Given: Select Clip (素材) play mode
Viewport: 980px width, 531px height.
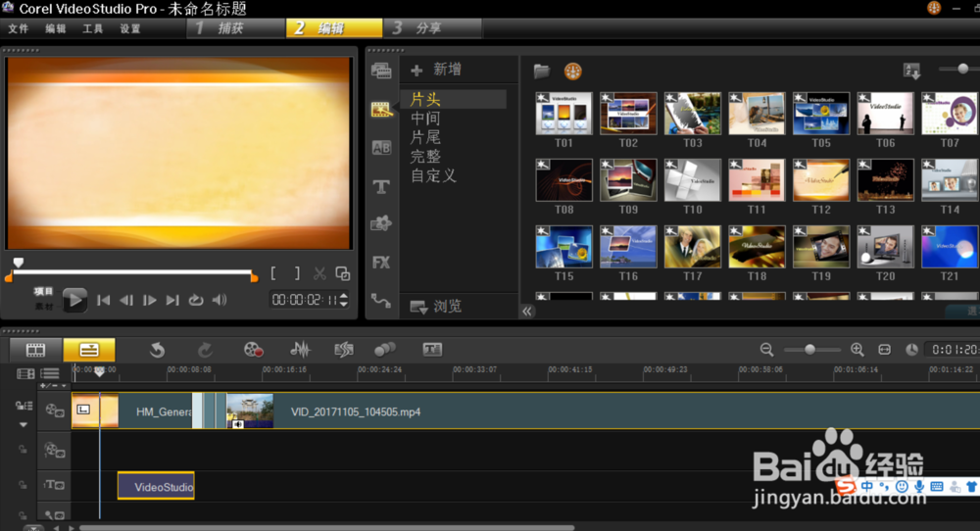Looking at the screenshot, I should pos(43,306).
